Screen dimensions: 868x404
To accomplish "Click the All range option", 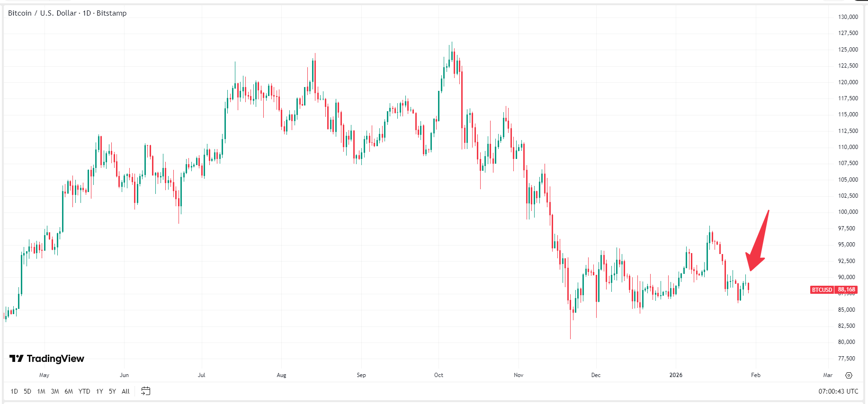I will click(x=125, y=391).
